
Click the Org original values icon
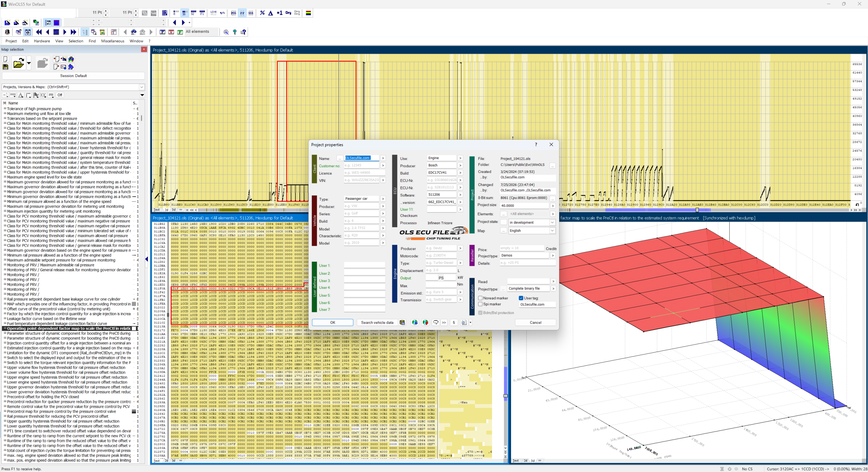288,13
